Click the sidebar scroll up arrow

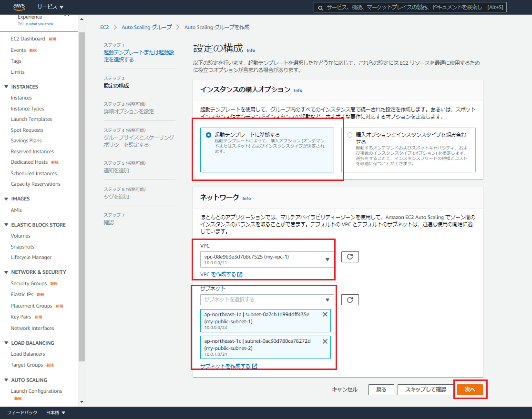pyautogui.click(x=82, y=20)
